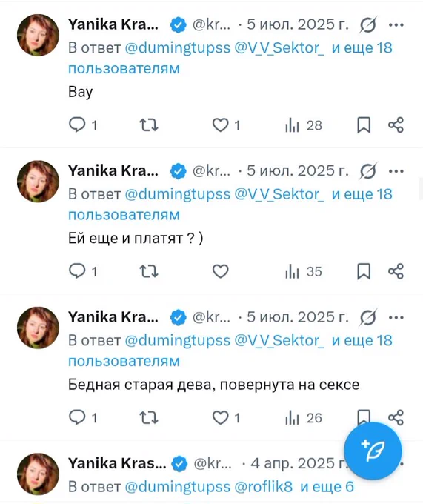
Task: View analytics showing 28 views
Action: (x=304, y=125)
